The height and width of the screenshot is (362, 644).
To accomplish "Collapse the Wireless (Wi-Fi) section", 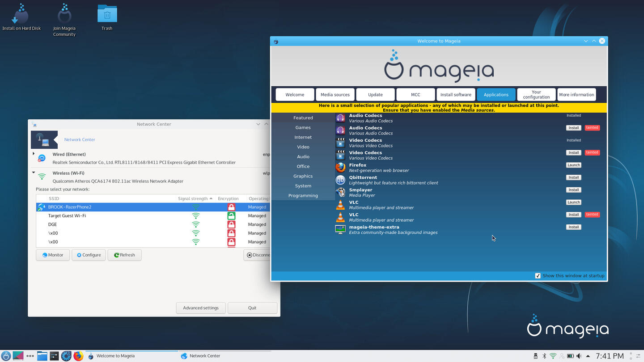I will 34,173.
